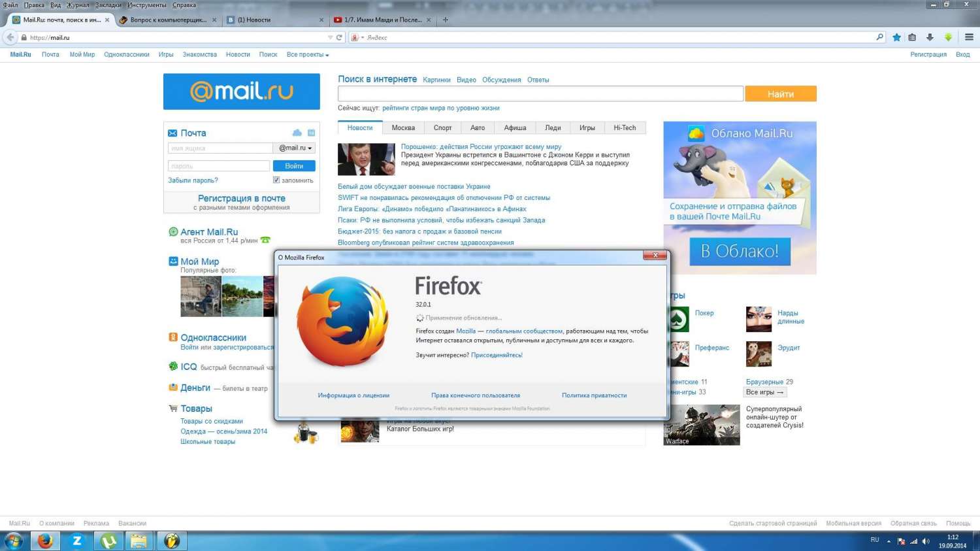Close the (1) Новости tab
Viewport: 980px width, 551px height.
[x=321, y=20]
